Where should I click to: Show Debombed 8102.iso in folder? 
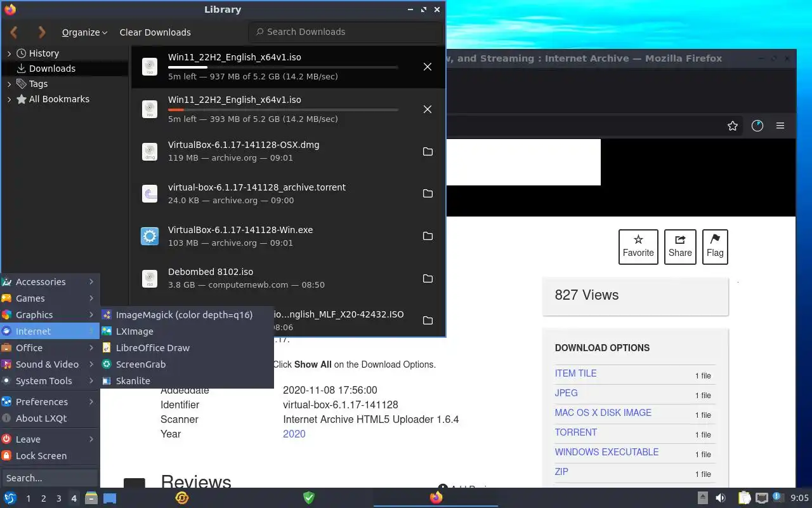click(x=428, y=279)
